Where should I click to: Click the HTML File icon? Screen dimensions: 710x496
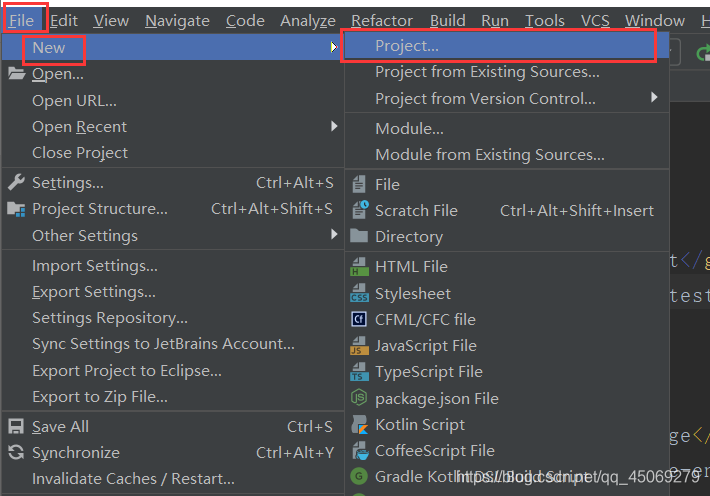(x=360, y=266)
